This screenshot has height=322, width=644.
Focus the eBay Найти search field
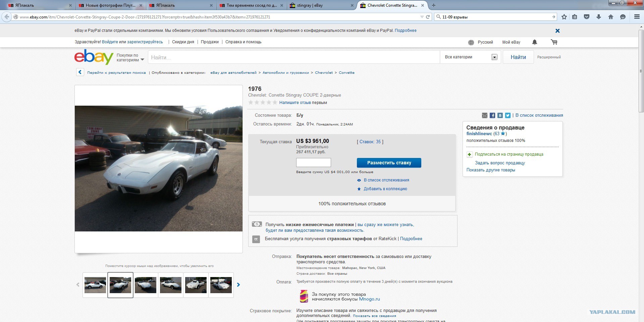click(x=294, y=57)
